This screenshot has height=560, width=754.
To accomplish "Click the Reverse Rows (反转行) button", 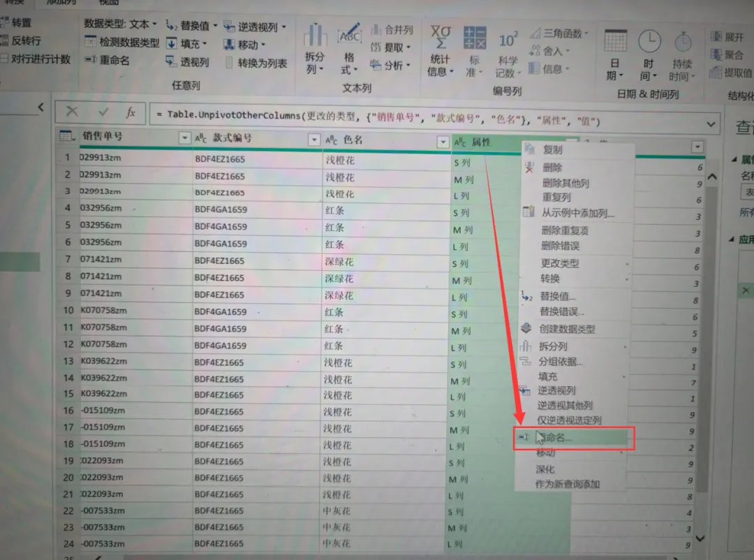I will tap(22, 41).
